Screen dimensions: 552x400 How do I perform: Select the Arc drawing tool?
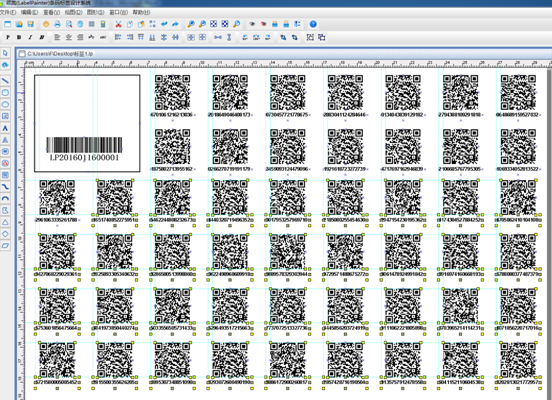pos(5,199)
